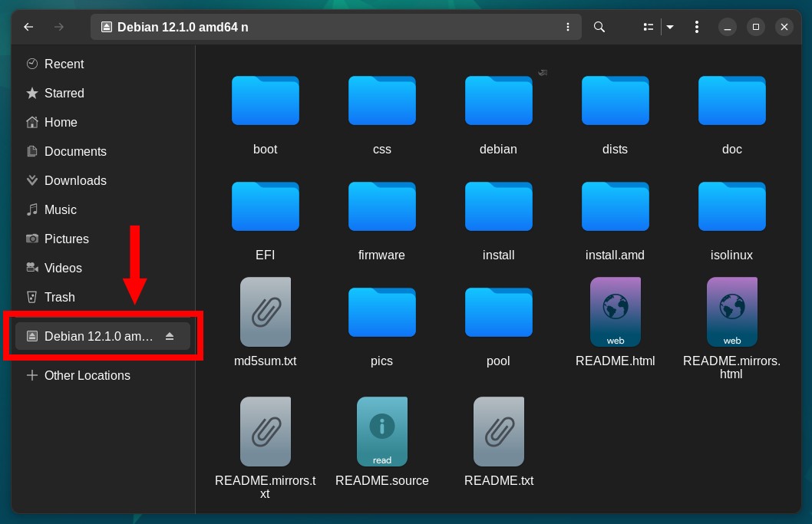Open Trash in the sidebar
The width and height of the screenshot is (812, 524).
[x=103, y=297]
